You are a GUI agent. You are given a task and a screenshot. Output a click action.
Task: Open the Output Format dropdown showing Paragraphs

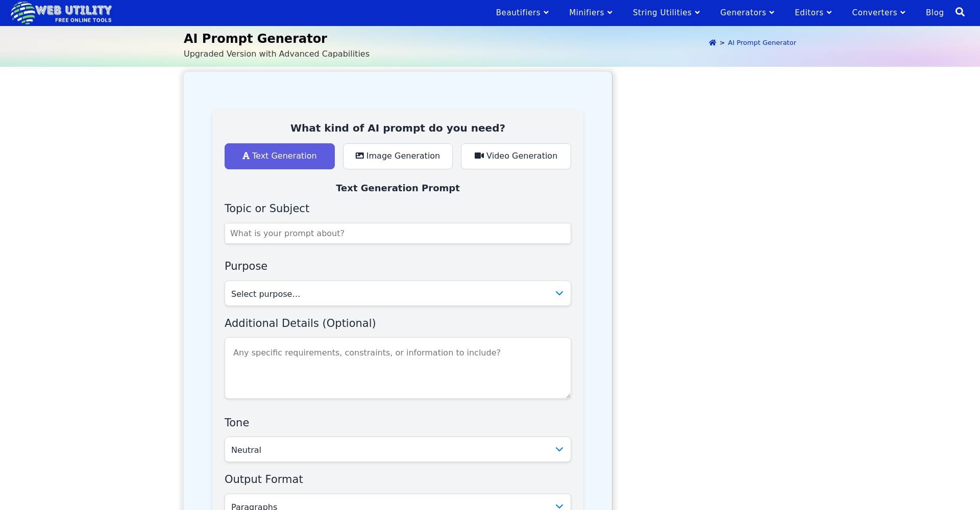[x=398, y=504]
